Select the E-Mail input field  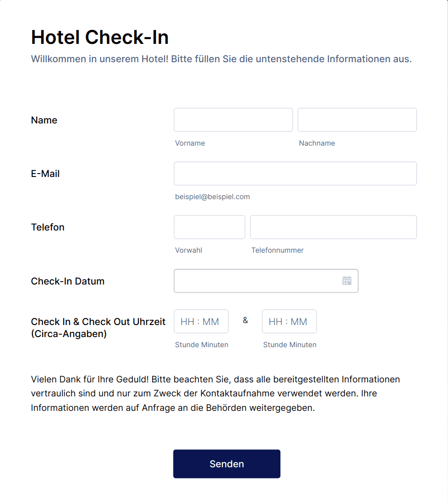(295, 174)
